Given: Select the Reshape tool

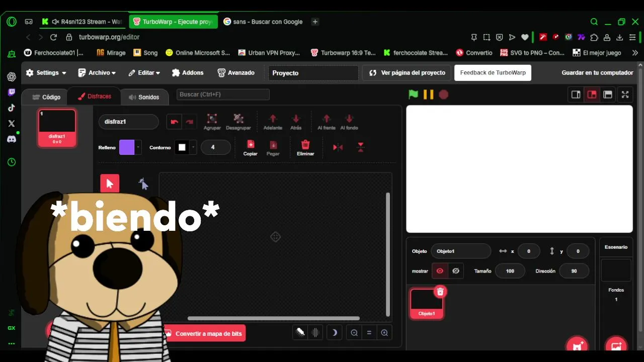Looking at the screenshot, I should pos(143,184).
